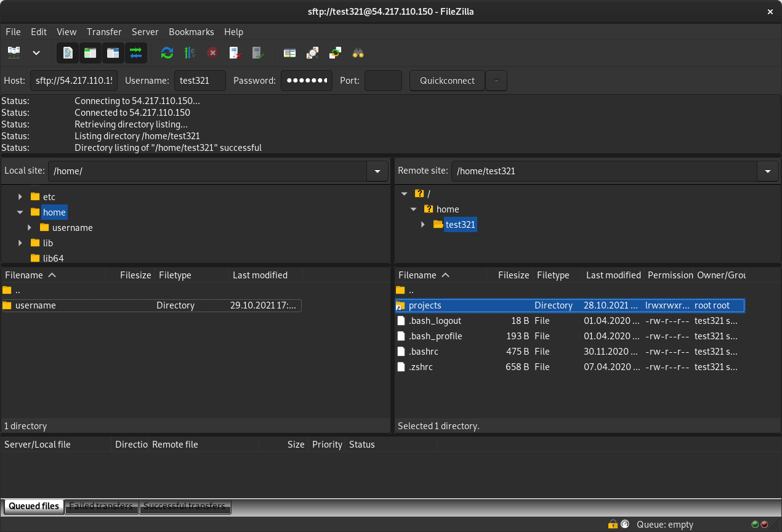Select the remote projects directory
The width and height of the screenshot is (782, 532).
tap(570, 305)
